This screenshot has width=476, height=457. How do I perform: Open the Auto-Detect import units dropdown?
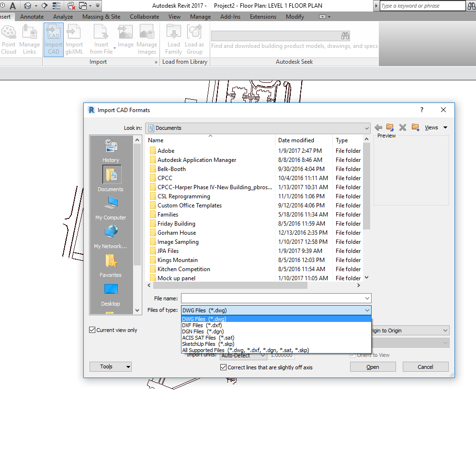(243, 355)
